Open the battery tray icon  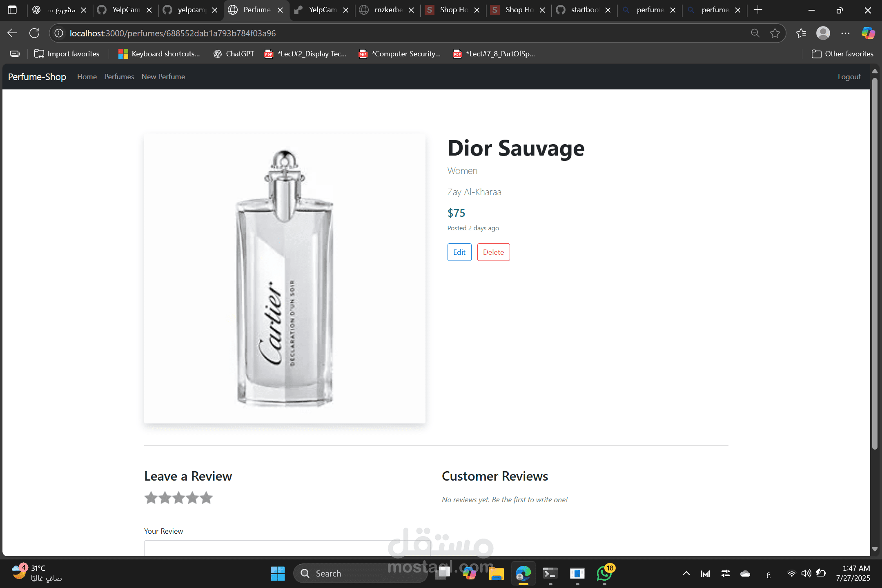click(x=821, y=574)
